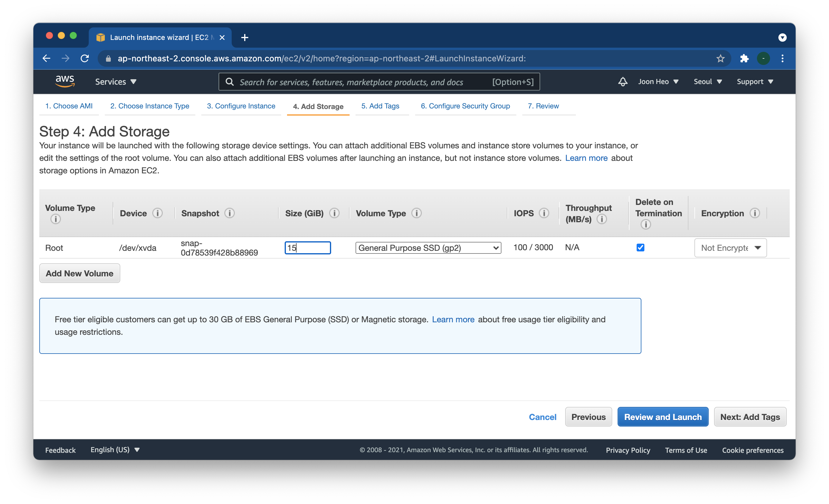Switch to the 6. Configure Security Group tab

pyautogui.click(x=465, y=106)
